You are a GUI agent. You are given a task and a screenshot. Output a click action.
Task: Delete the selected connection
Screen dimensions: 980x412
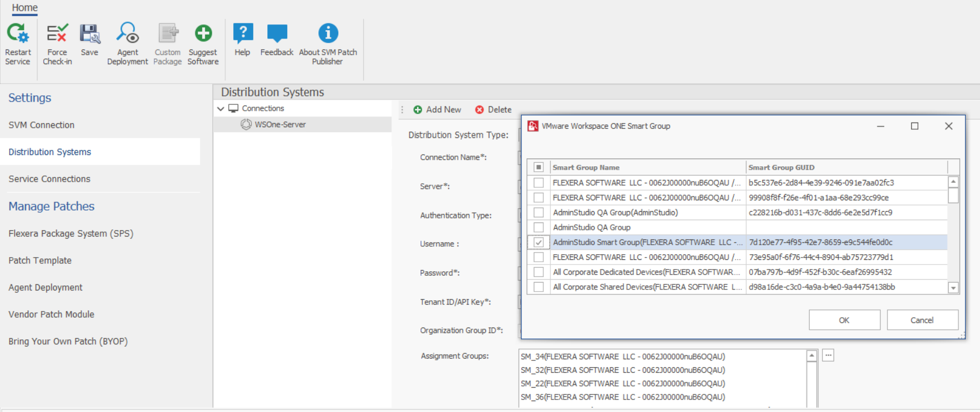(x=493, y=110)
